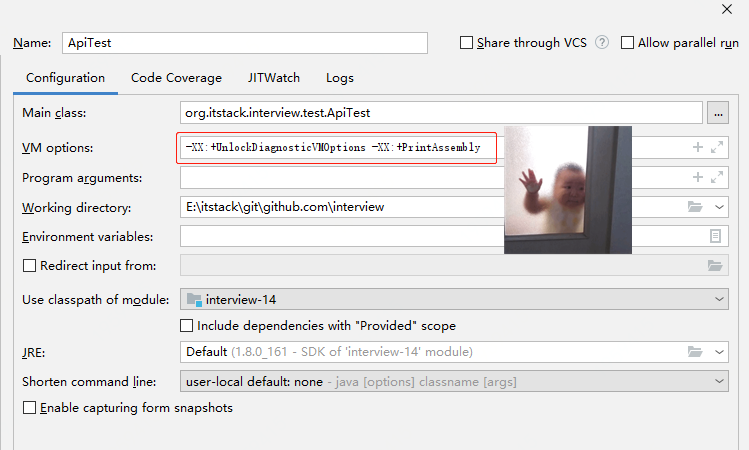Click the Main class browse (...) button

tap(718, 114)
